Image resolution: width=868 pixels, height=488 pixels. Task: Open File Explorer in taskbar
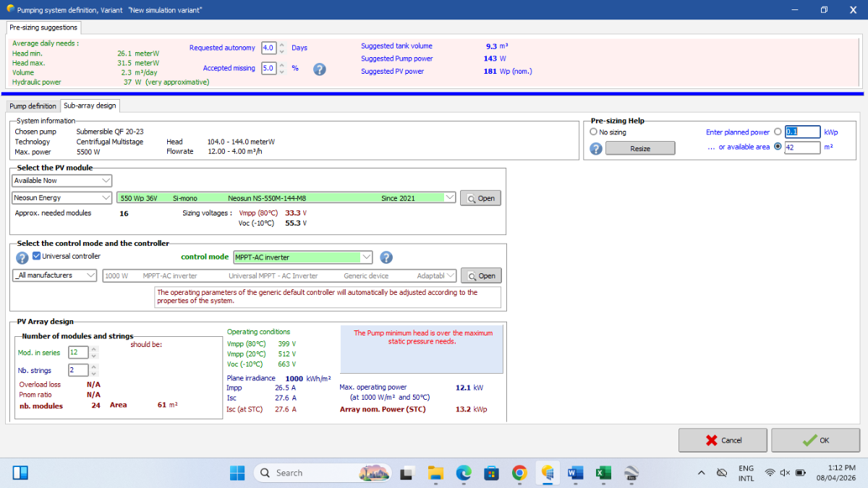point(435,473)
